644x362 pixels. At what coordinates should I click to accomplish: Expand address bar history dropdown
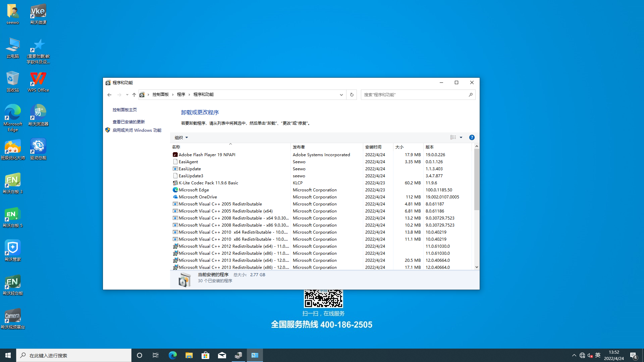pos(341,95)
